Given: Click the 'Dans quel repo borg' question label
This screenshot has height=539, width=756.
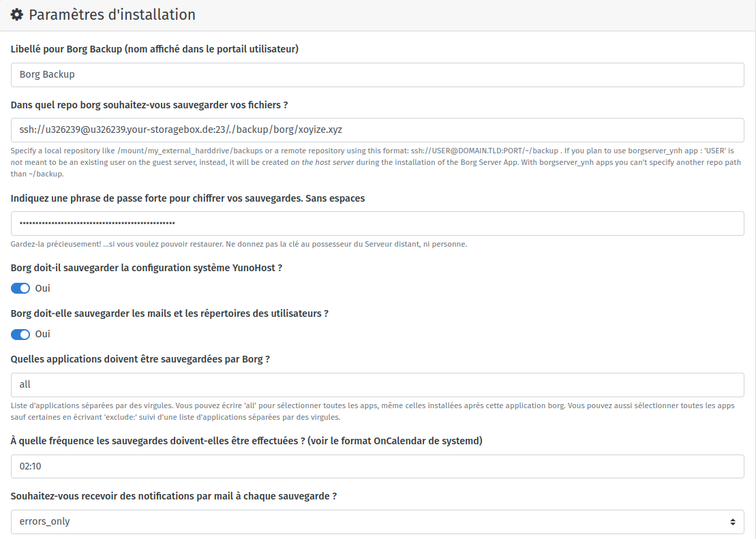Looking at the screenshot, I should tap(149, 105).
